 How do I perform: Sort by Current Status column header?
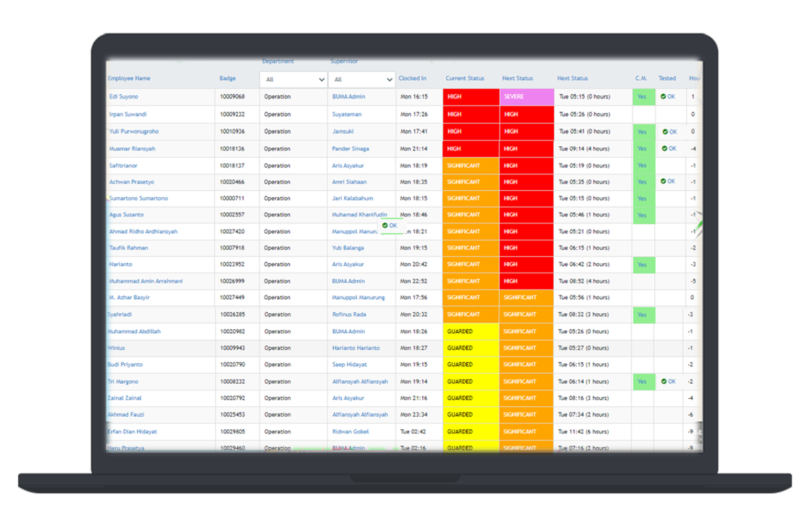(465, 78)
